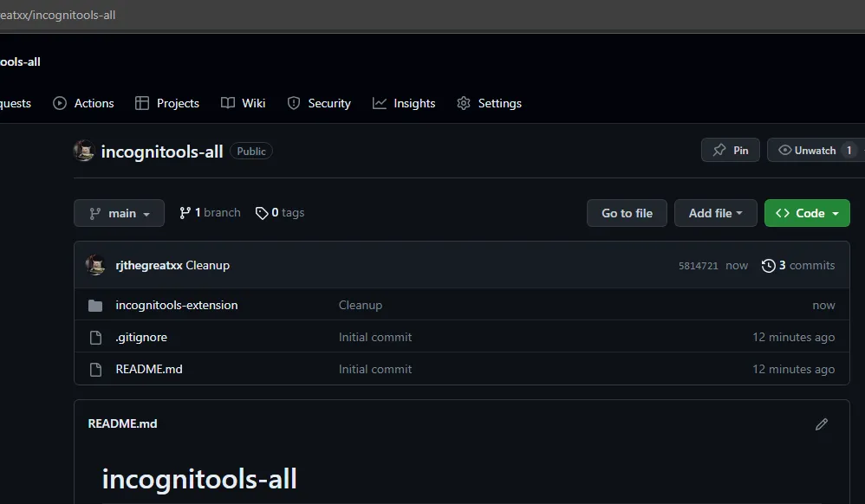Viewport: 865px width, 504px height.
Task: View commit history clock icon
Action: click(x=769, y=266)
